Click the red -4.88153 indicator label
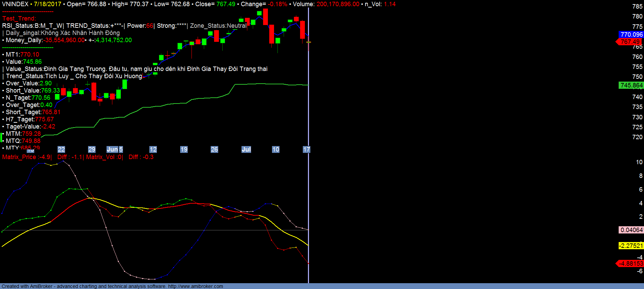644x289 pixels. (630, 264)
